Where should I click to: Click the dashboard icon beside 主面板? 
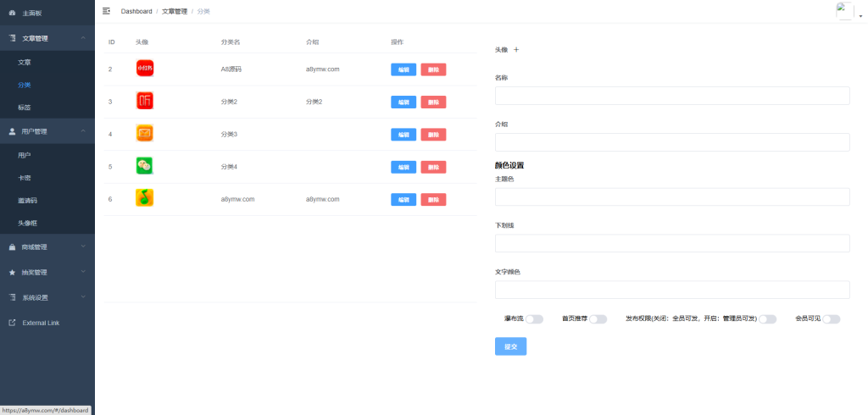point(12,13)
